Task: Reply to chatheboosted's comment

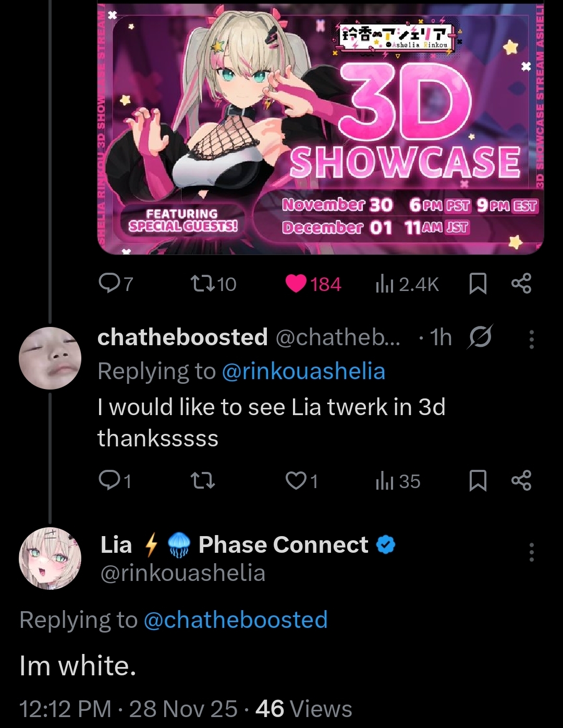Action: [x=109, y=481]
